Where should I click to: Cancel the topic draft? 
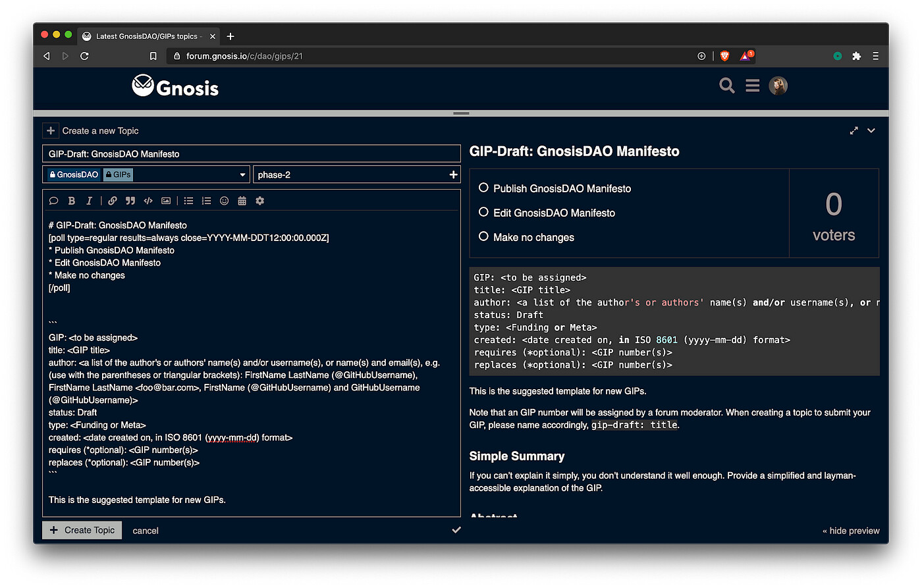point(146,531)
